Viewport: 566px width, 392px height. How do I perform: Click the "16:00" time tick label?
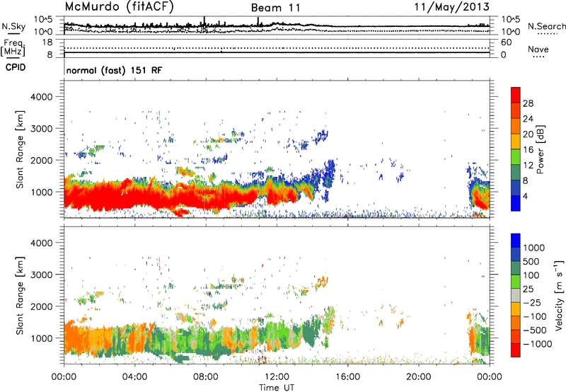(347, 377)
